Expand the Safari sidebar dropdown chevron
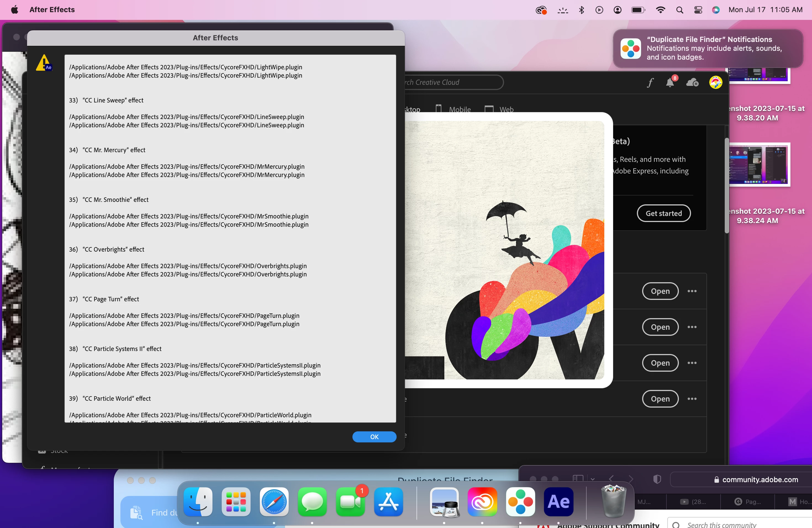 point(593,479)
